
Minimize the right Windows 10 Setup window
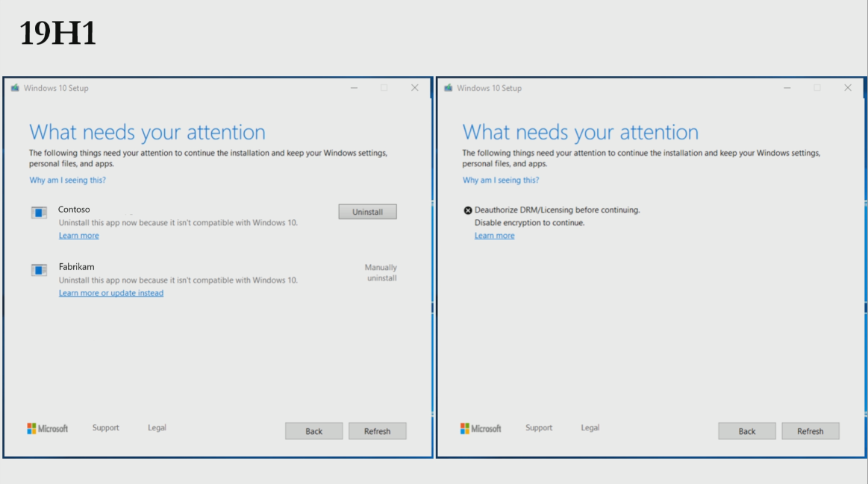(787, 88)
